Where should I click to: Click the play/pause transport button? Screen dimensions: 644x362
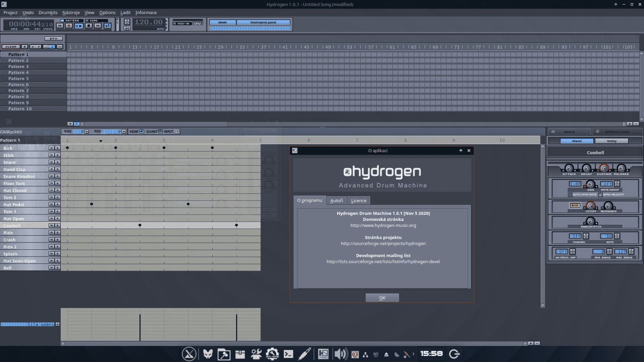79,26
